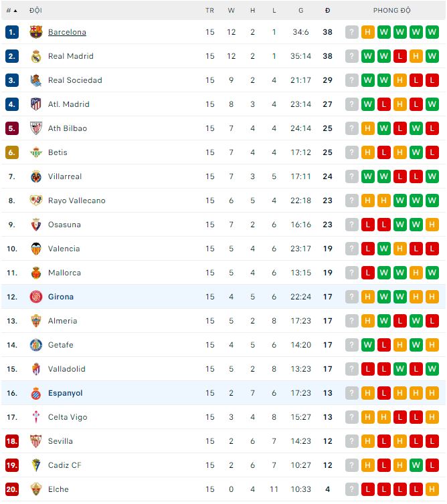The width and height of the screenshot is (447, 504).
Task: Click the Girona club crest icon
Action: coord(35,297)
